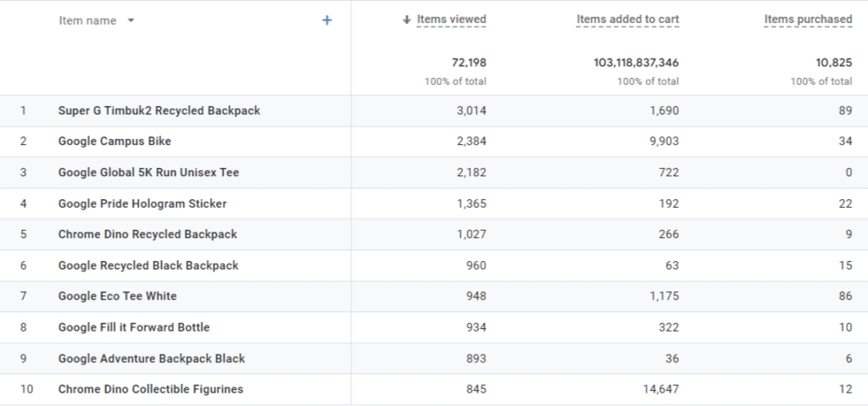Select Google Adventure Backpack Black item

pyautogui.click(x=152, y=359)
